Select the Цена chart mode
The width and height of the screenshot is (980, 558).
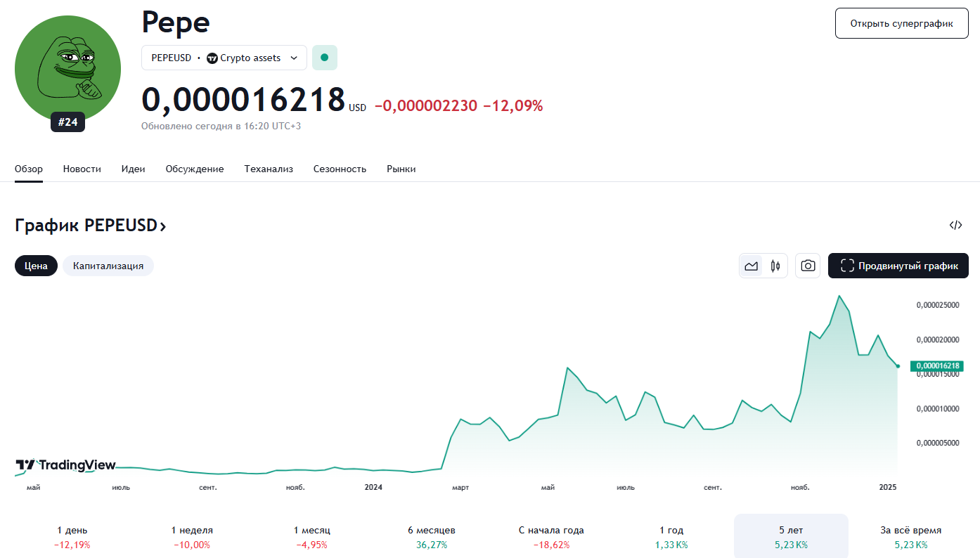[x=37, y=266]
